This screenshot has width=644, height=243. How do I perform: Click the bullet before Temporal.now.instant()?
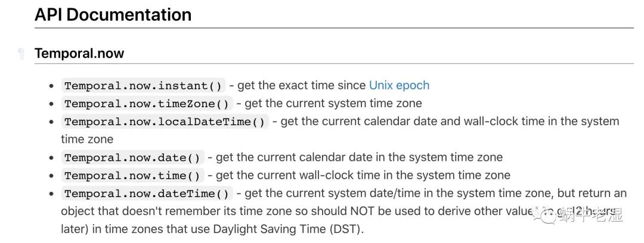tap(52, 86)
